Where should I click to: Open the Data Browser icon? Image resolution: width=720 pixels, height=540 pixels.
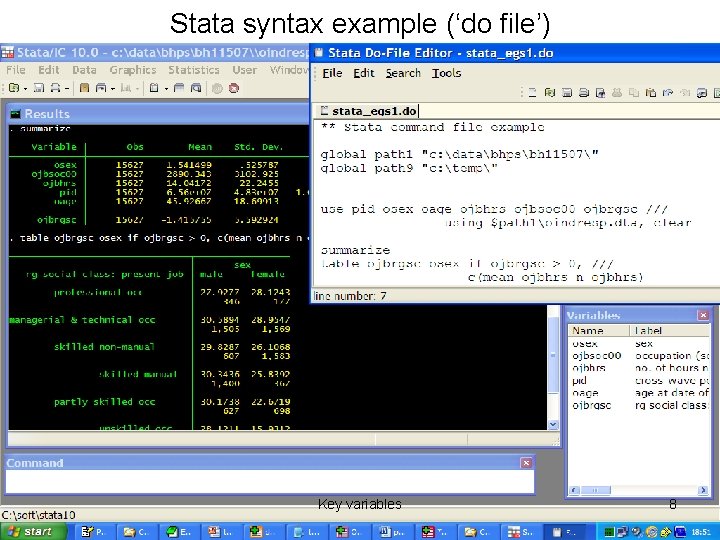coord(196,88)
